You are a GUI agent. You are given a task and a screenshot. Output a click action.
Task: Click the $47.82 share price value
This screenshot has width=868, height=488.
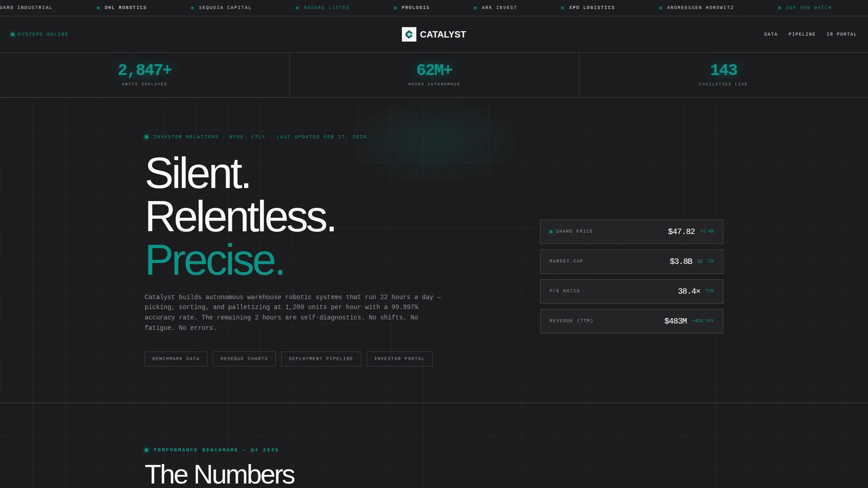681,232
